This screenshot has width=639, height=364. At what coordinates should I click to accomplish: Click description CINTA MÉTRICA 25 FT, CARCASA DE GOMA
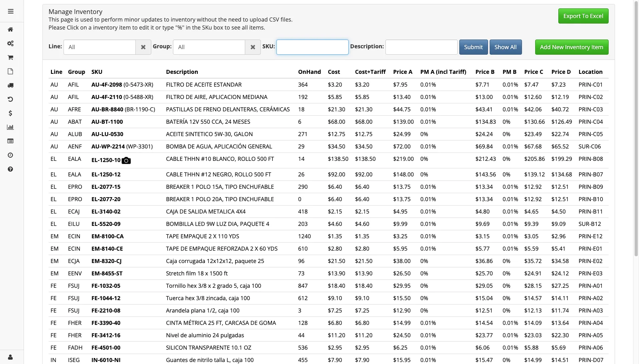(221, 323)
